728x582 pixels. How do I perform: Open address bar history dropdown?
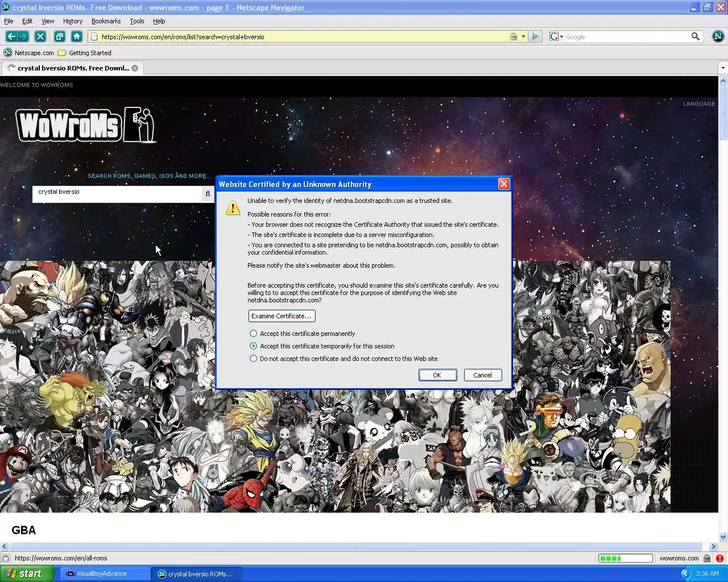coord(523,36)
